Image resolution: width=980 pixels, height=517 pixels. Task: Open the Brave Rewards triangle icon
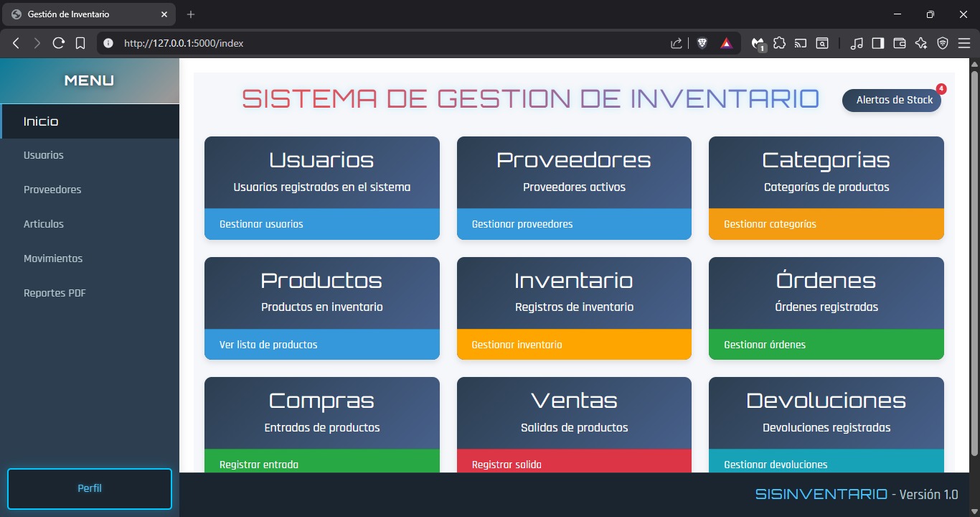pyautogui.click(x=726, y=42)
